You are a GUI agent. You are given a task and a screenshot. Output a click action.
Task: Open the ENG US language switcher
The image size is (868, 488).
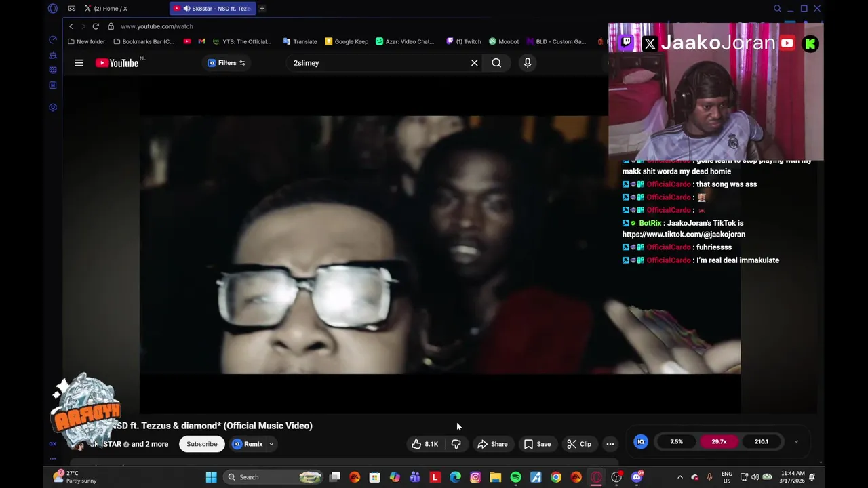[x=727, y=477]
